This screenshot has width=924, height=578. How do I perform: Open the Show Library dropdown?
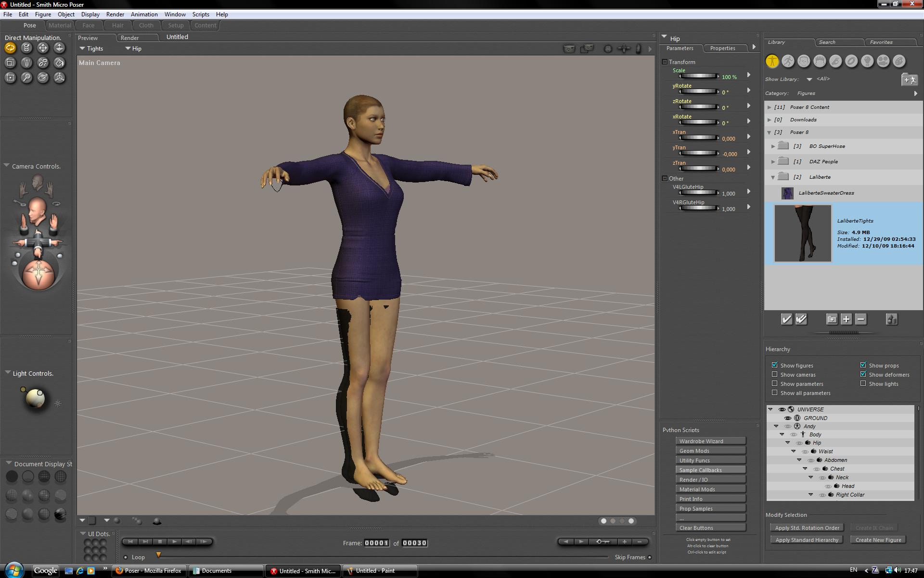[809, 79]
